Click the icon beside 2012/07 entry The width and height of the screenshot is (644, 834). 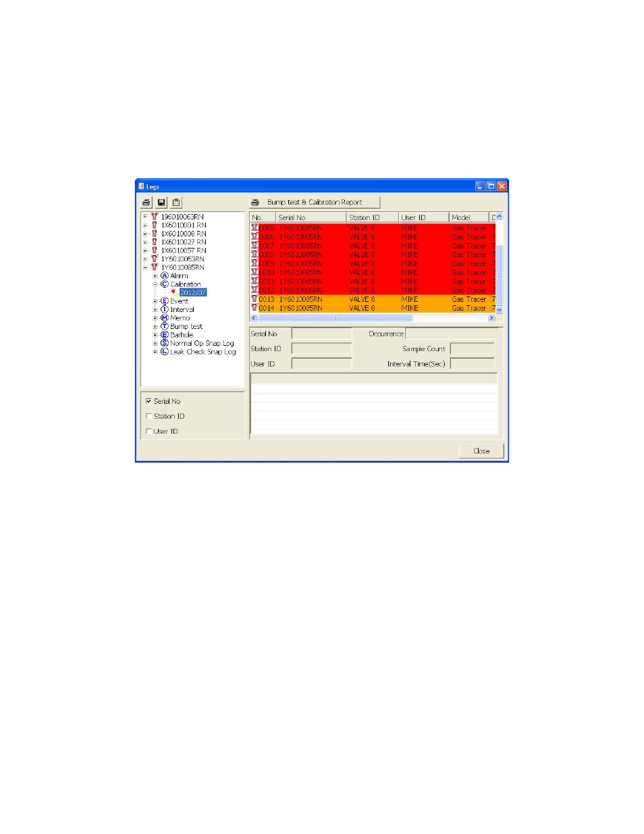[x=174, y=292]
